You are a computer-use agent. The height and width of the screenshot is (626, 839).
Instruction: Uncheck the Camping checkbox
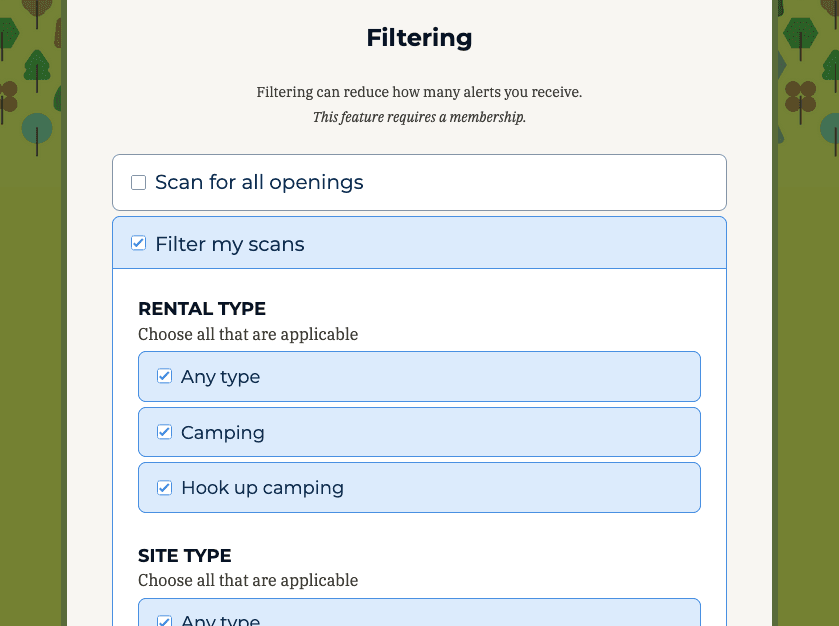click(x=164, y=432)
